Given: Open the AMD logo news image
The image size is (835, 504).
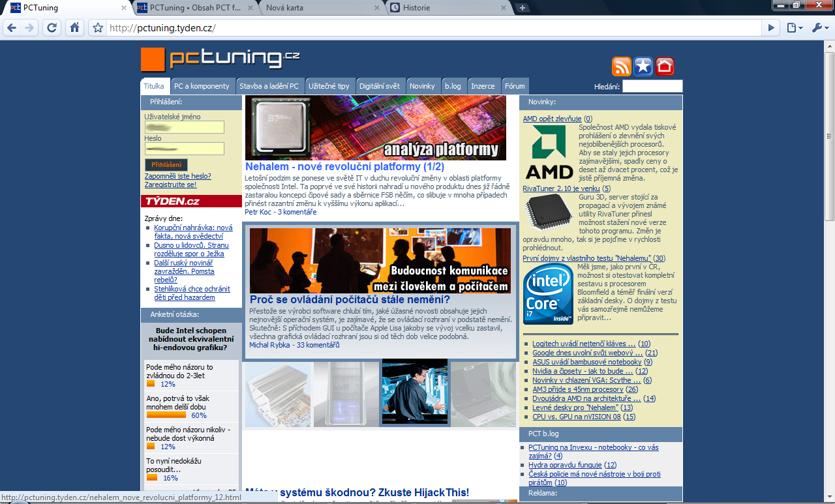Looking at the screenshot, I should point(549,152).
